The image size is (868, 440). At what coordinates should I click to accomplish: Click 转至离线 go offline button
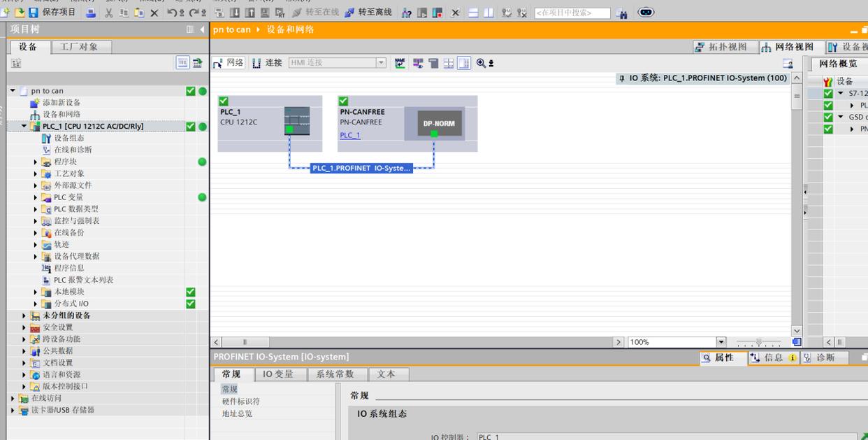tap(368, 13)
